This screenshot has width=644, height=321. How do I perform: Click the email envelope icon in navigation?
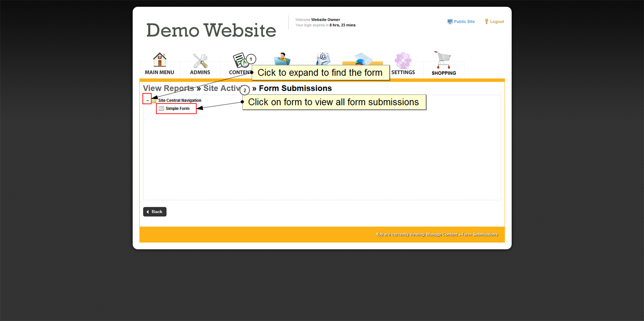tap(323, 59)
